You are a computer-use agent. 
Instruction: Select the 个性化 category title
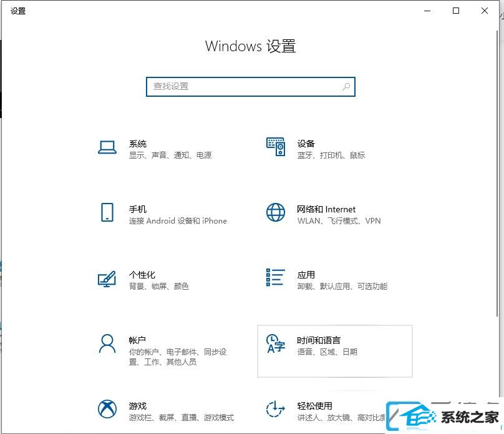(142, 275)
